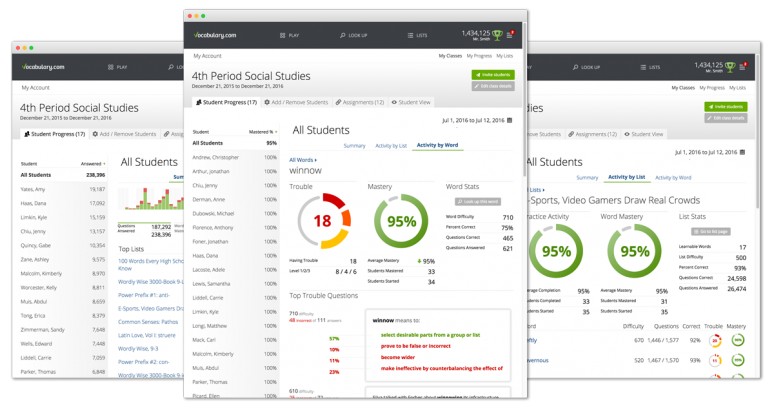Expand the All Words dropdown above winnow
774x417 pixels.
[303, 159]
